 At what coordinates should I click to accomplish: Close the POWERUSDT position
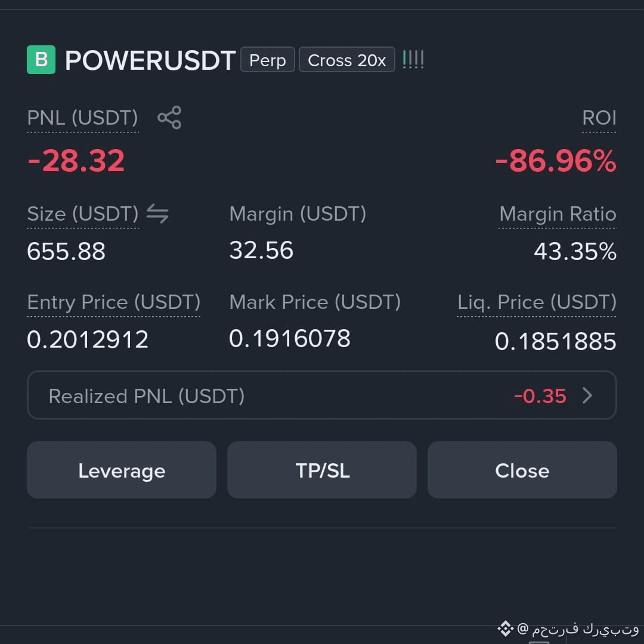point(522,470)
